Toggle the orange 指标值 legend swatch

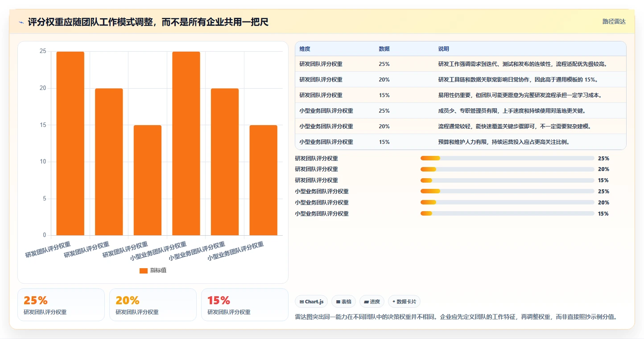click(x=144, y=270)
